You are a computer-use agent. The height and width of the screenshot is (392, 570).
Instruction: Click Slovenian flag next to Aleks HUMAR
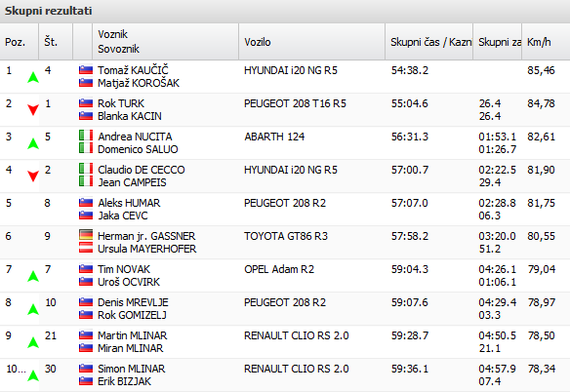click(x=86, y=203)
